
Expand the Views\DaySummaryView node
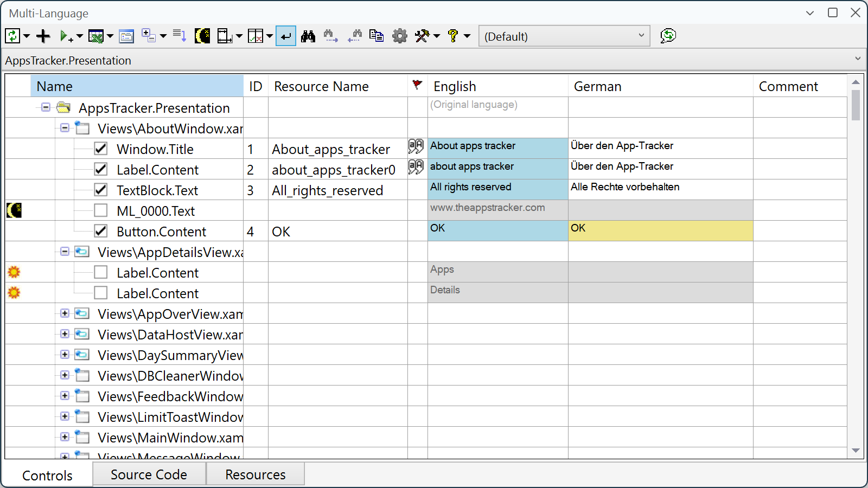tap(65, 355)
